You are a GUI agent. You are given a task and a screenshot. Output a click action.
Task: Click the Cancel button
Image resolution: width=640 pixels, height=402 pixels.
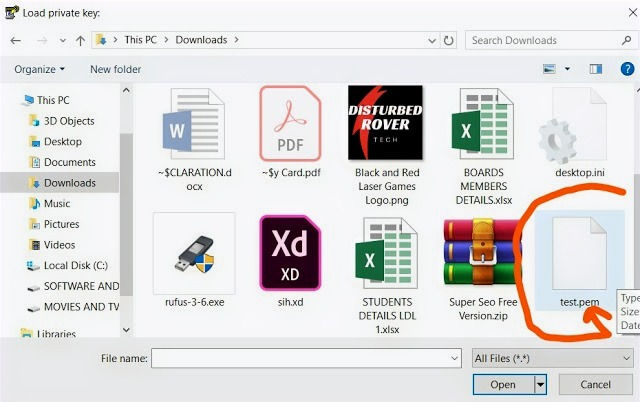click(x=596, y=384)
